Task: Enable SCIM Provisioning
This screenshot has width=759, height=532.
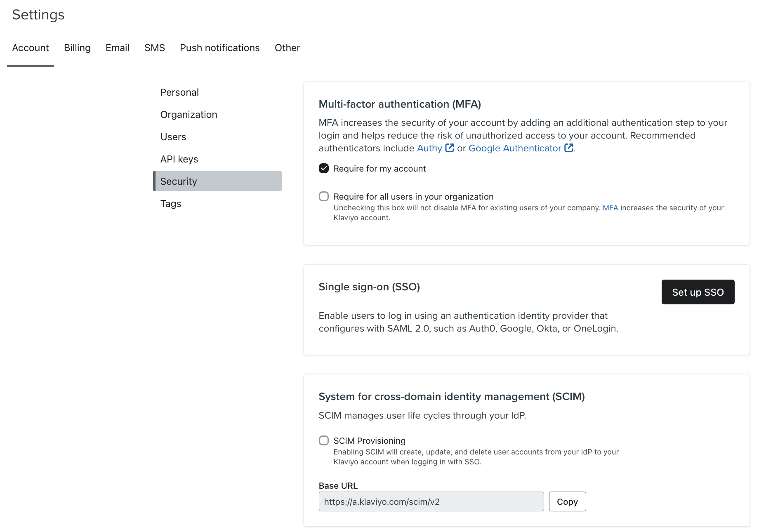Action: pyautogui.click(x=323, y=440)
